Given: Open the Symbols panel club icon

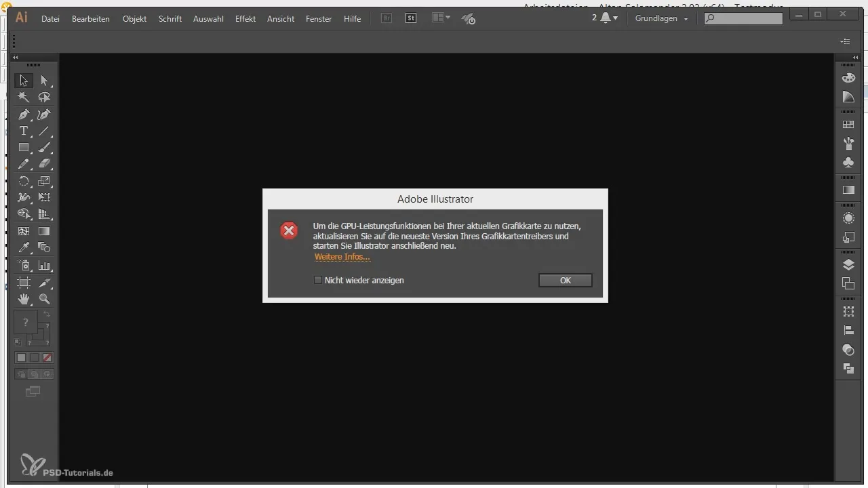Looking at the screenshot, I should (x=848, y=162).
